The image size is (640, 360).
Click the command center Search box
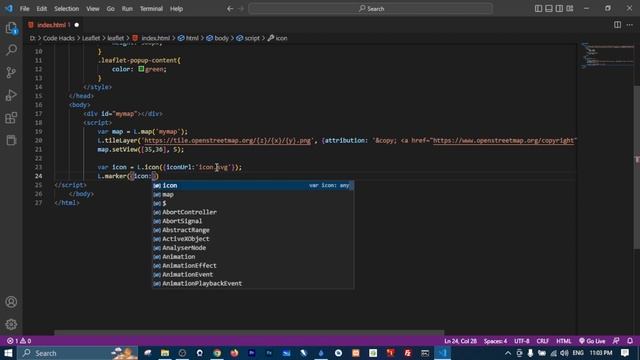pos(370,9)
